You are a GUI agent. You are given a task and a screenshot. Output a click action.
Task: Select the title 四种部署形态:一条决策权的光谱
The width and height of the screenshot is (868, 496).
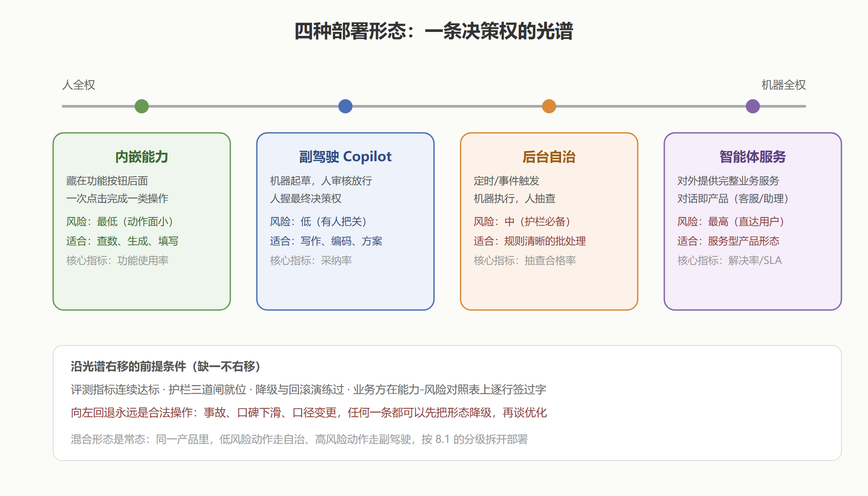click(434, 31)
